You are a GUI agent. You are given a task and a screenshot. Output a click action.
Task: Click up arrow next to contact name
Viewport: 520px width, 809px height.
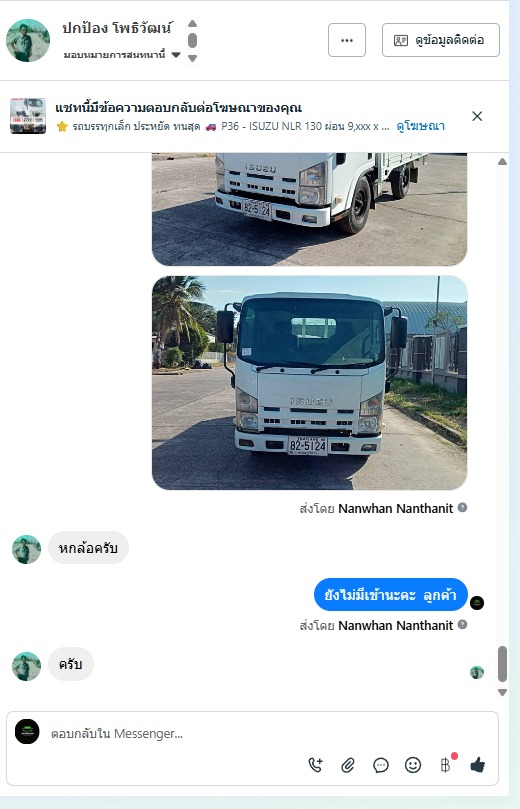pos(192,23)
